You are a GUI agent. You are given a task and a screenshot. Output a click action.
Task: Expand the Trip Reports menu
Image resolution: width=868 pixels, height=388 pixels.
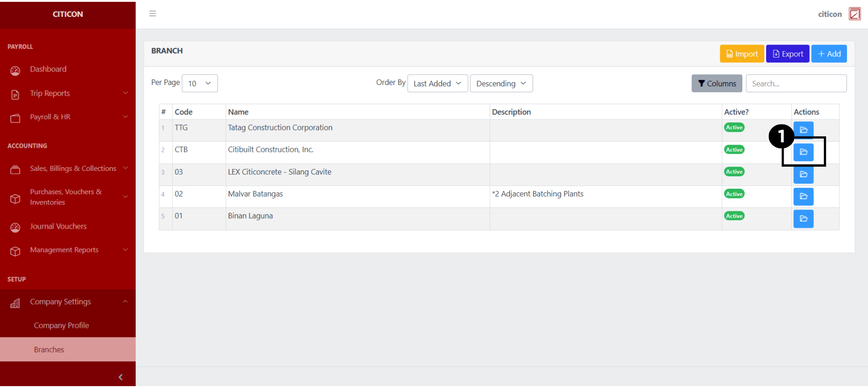coord(68,93)
